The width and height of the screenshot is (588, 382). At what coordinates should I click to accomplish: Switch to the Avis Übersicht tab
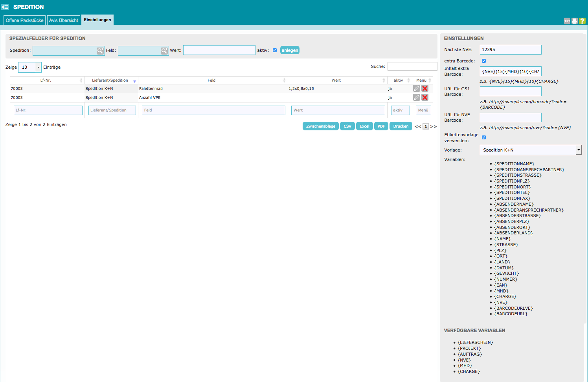(x=64, y=20)
